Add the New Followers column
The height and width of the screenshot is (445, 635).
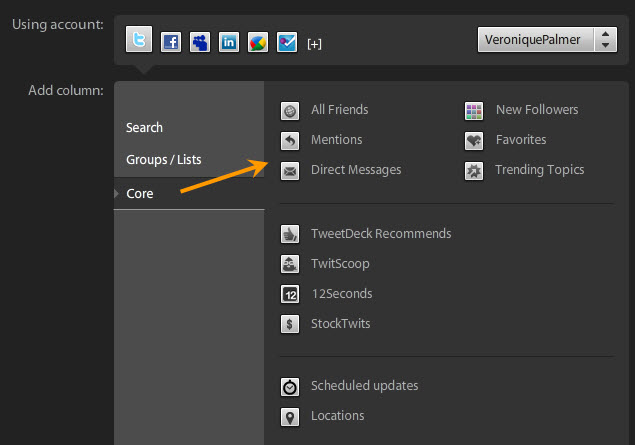[536, 110]
